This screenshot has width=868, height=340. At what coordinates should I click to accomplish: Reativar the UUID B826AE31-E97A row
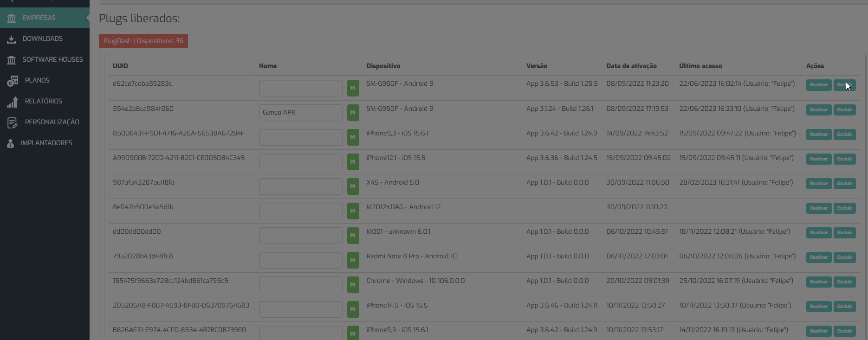coord(819,331)
